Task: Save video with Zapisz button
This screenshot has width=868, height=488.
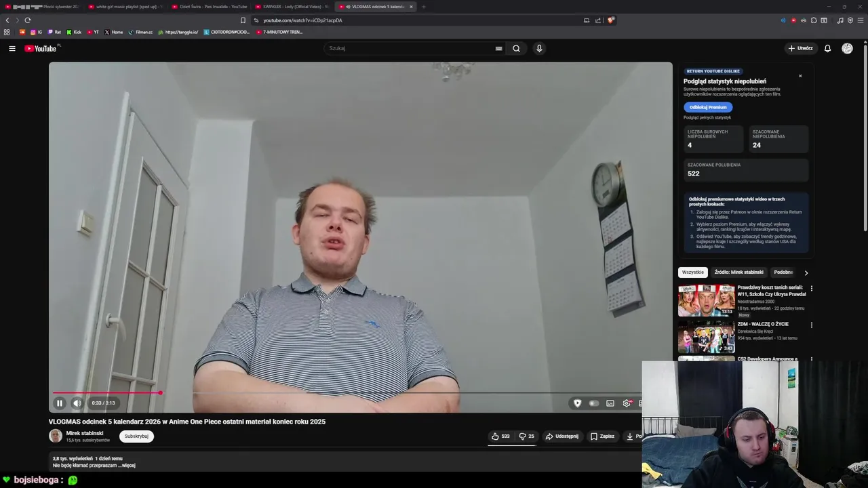Action: [x=602, y=436]
